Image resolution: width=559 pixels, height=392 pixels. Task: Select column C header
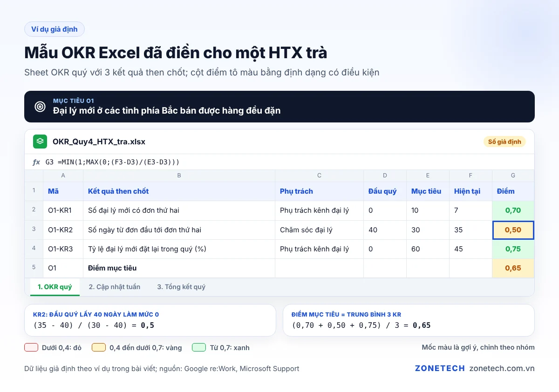319,176
